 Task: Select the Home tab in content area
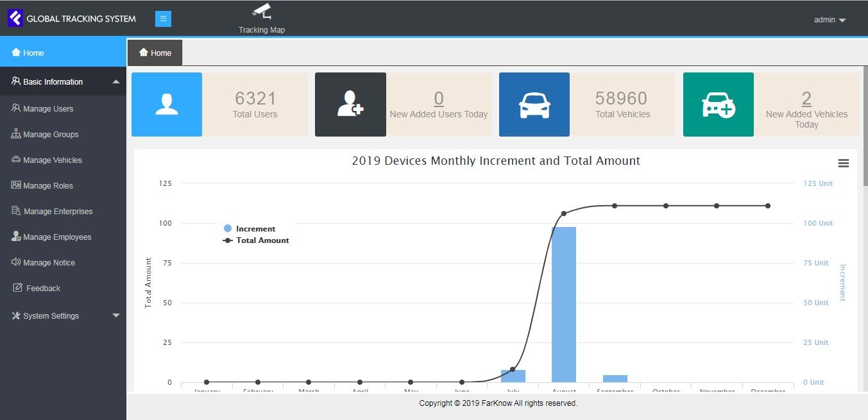(x=155, y=53)
